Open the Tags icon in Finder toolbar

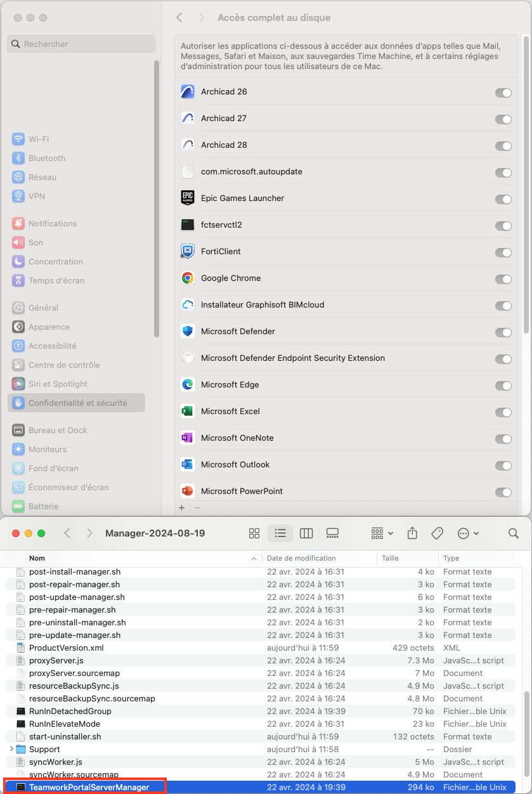click(437, 533)
